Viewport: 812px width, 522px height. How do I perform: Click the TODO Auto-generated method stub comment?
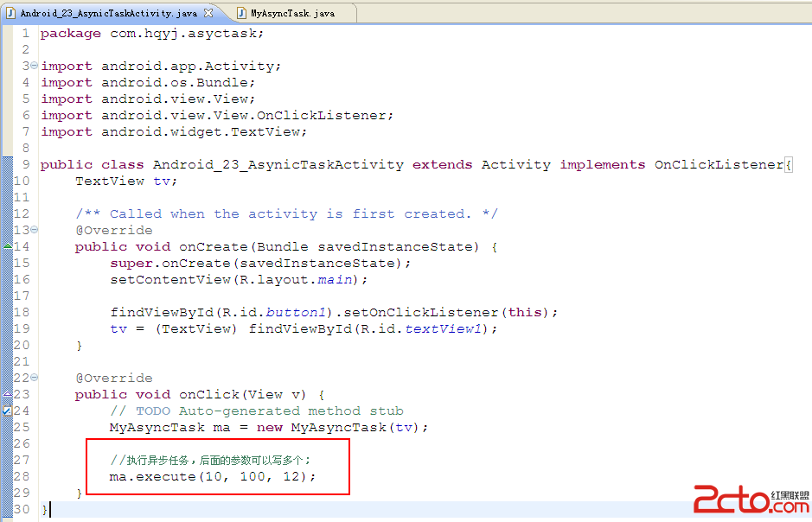[257, 411]
